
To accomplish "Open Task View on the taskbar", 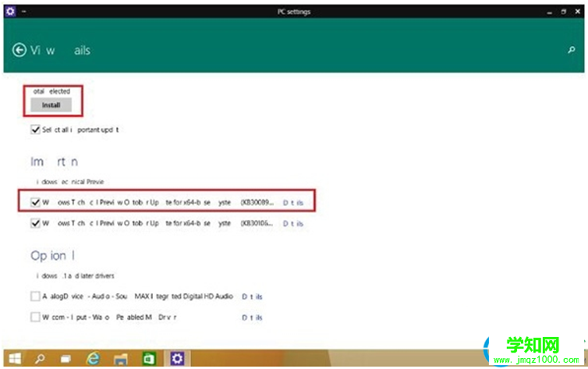I will 66,360.
